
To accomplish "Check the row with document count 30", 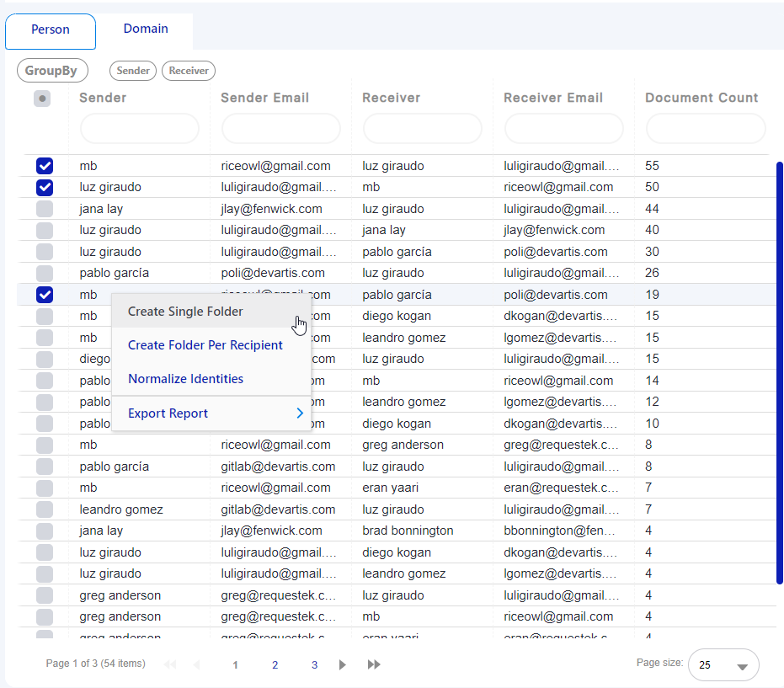I will tap(45, 252).
